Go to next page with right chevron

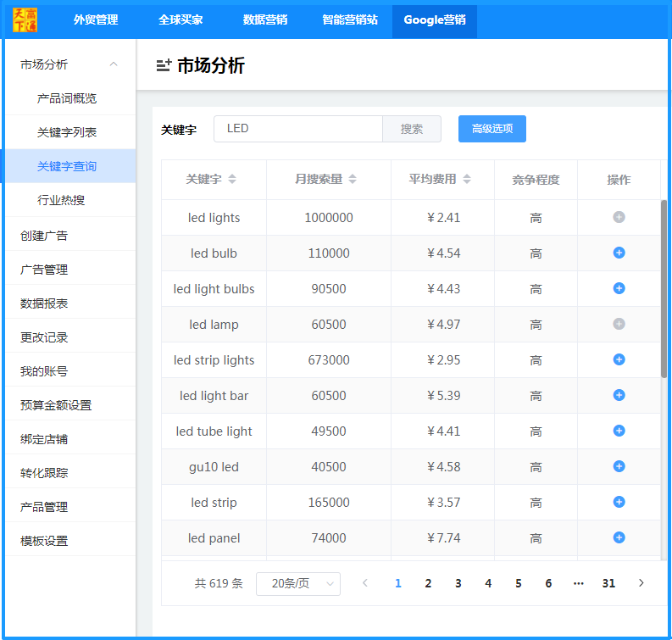tap(641, 583)
